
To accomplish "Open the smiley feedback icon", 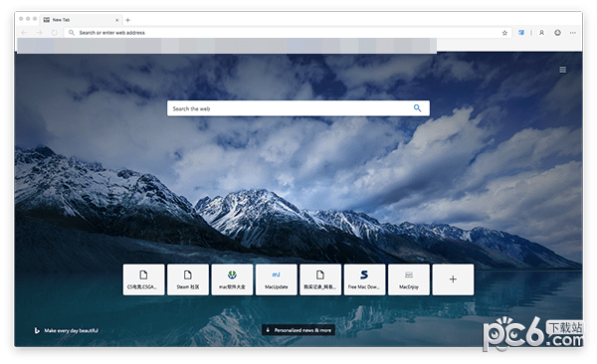I will (557, 33).
